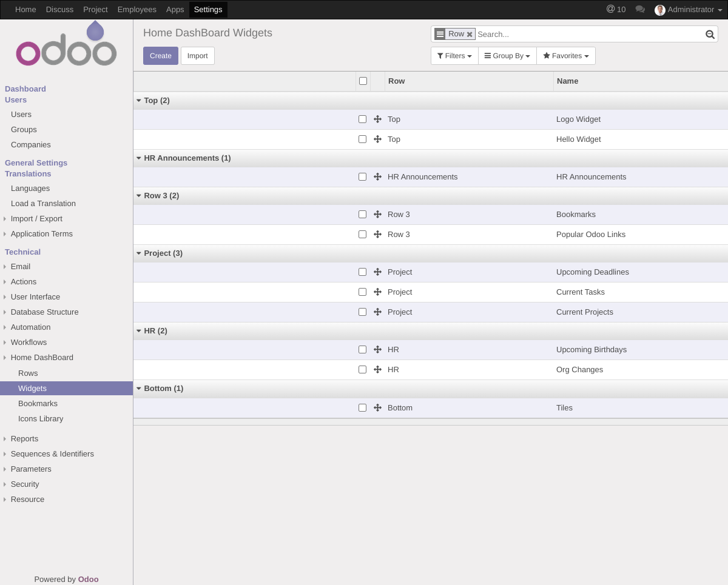Screen dimensions: 728x585
Task: Open the Icons Library sidebar link
Action: pyautogui.click(x=41, y=418)
